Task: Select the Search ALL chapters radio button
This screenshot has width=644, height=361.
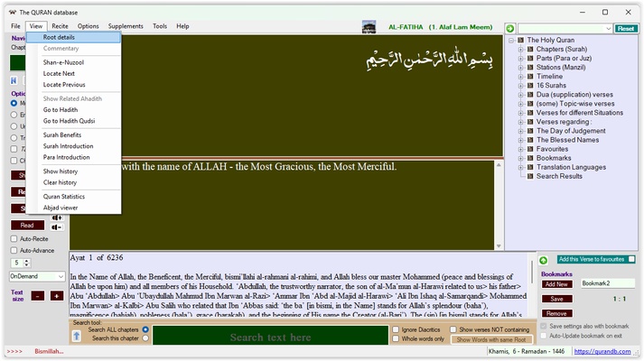Action: (145, 329)
